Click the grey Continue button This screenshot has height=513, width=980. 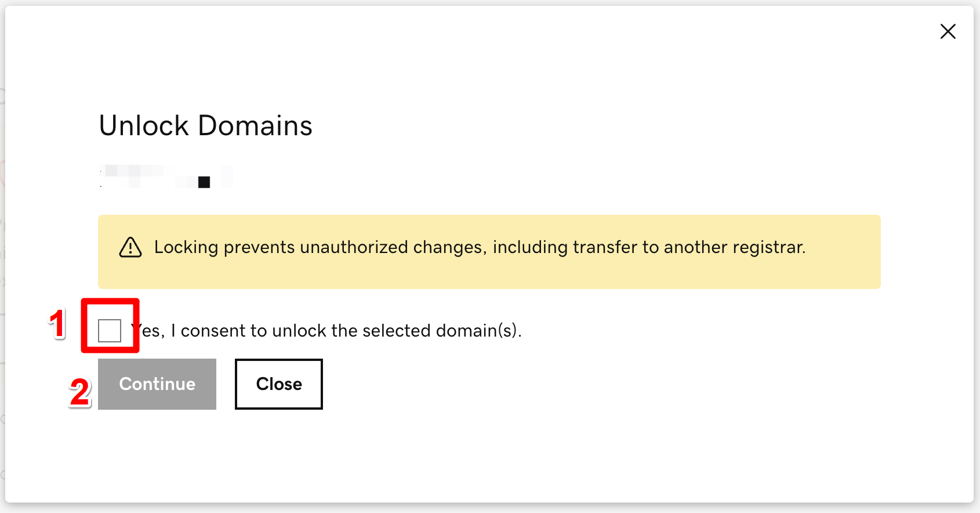[x=157, y=384]
